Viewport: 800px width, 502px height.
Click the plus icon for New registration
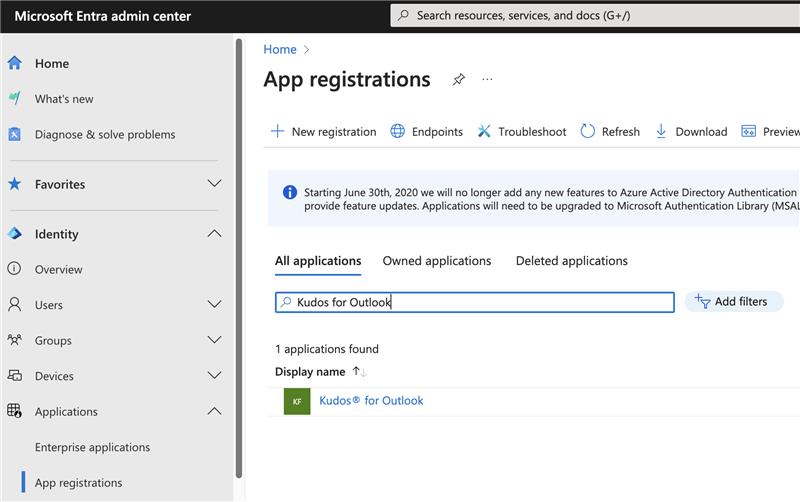tap(277, 131)
